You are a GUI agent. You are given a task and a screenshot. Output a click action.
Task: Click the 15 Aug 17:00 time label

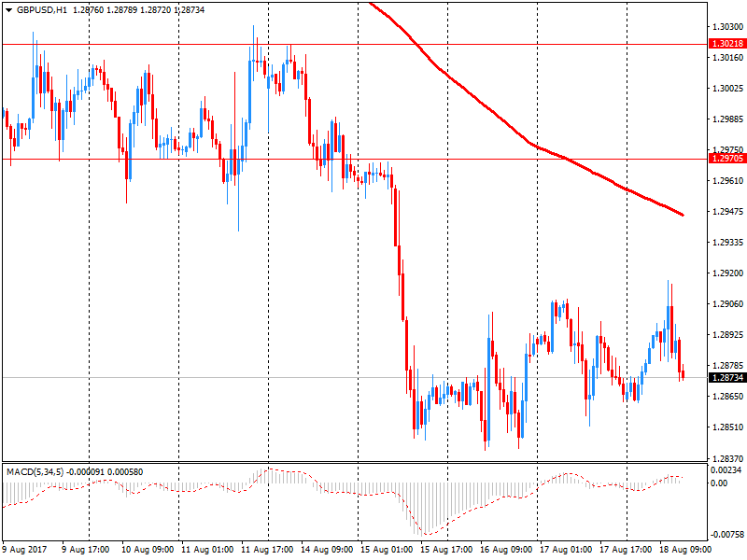pyautogui.click(x=446, y=550)
